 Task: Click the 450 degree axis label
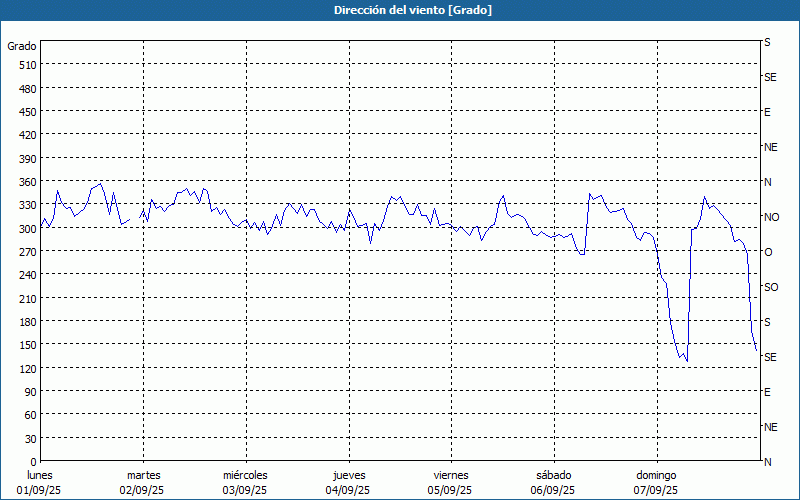[x=26, y=112]
